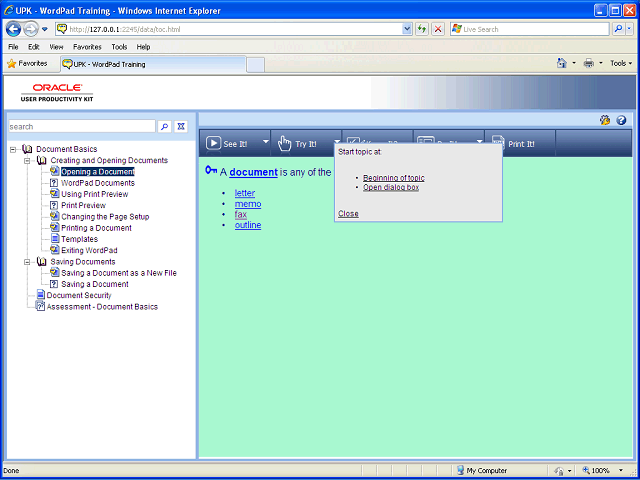The width and height of the screenshot is (640, 480).
Task: Open the View menu
Action: [x=56, y=47]
